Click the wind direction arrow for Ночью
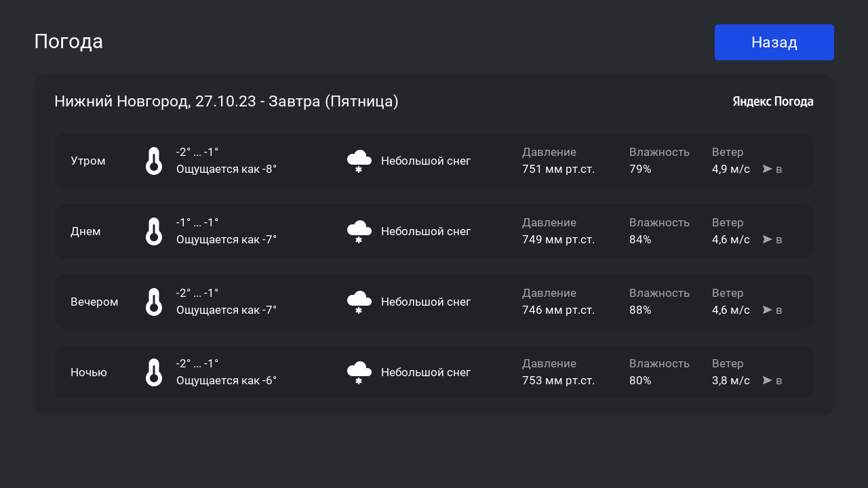 coord(767,380)
